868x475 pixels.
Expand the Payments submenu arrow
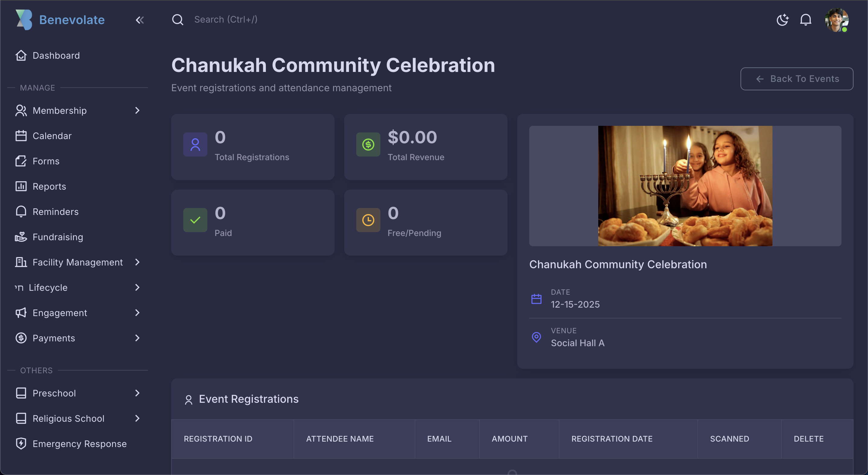[137, 338]
